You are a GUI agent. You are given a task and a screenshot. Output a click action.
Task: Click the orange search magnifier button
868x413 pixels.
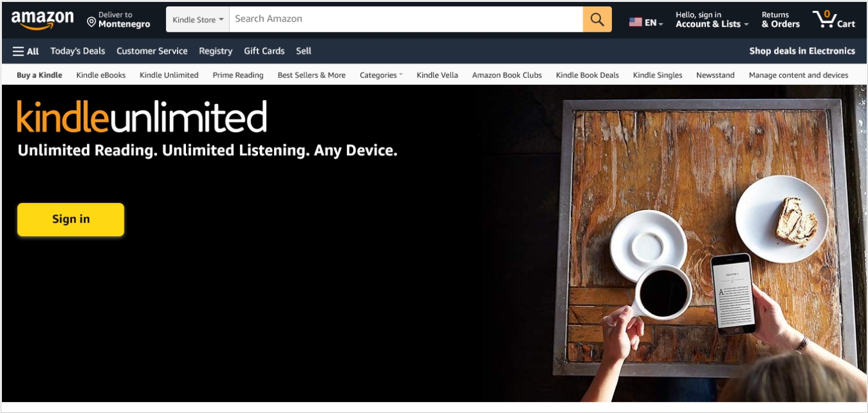point(597,19)
